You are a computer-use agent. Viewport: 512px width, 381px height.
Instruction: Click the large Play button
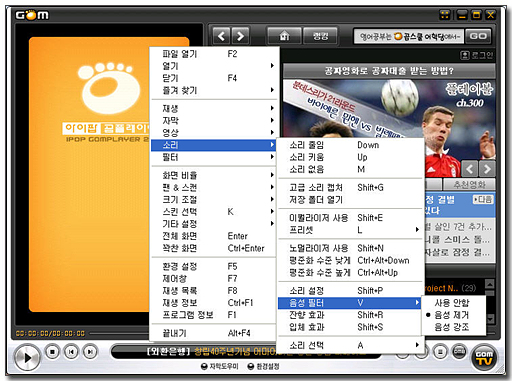pyautogui.click(x=27, y=358)
